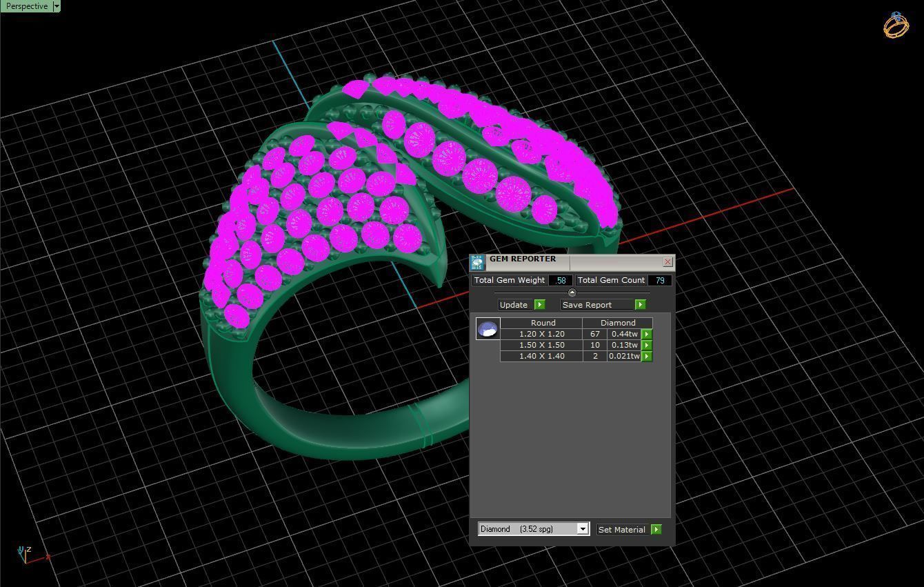924x587 pixels.
Task: Click the Update button
Action: [516, 304]
